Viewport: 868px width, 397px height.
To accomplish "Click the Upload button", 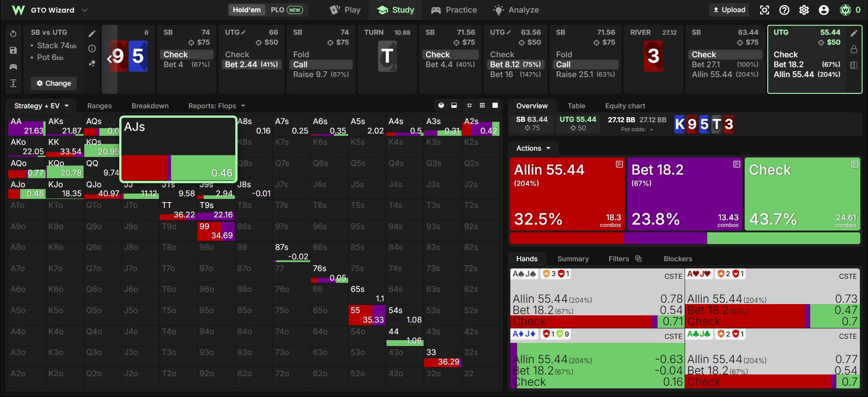I will coord(729,10).
